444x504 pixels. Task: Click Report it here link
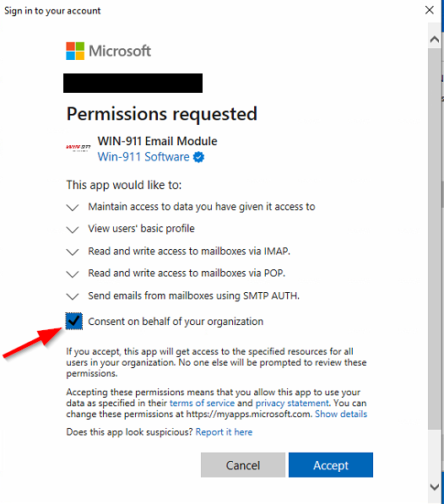click(224, 432)
